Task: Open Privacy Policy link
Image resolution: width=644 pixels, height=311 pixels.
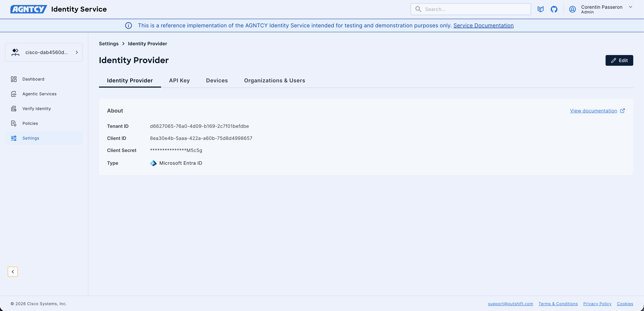Action: [597, 304]
